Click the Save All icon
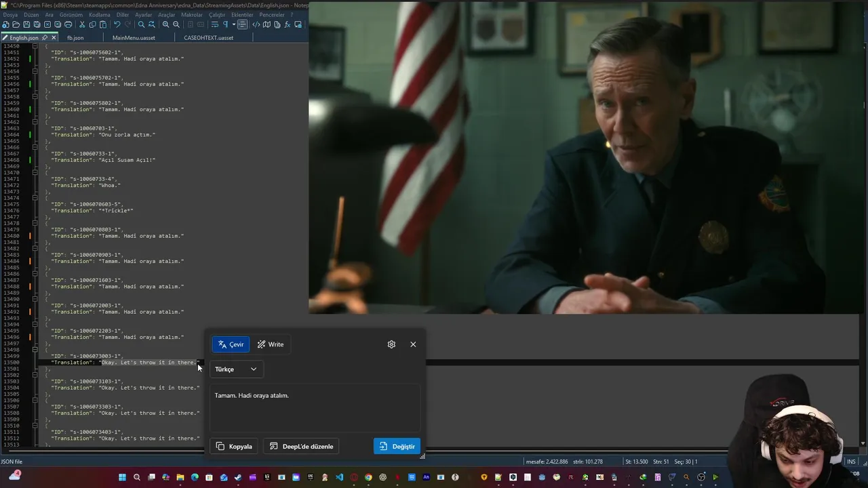The height and width of the screenshot is (488, 868). [x=37, y=24]
